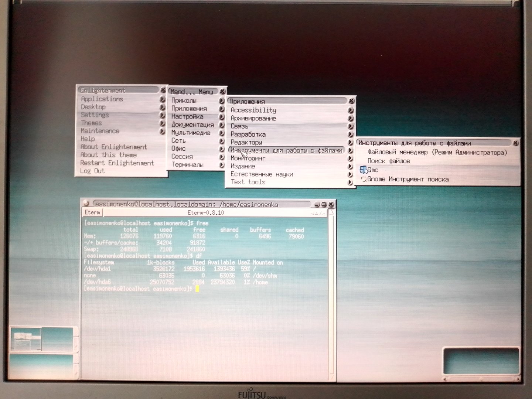Expand the Мультимедиа submenu arrow
The width and height of the screenshot is (532, 399).
pos(221,133)
